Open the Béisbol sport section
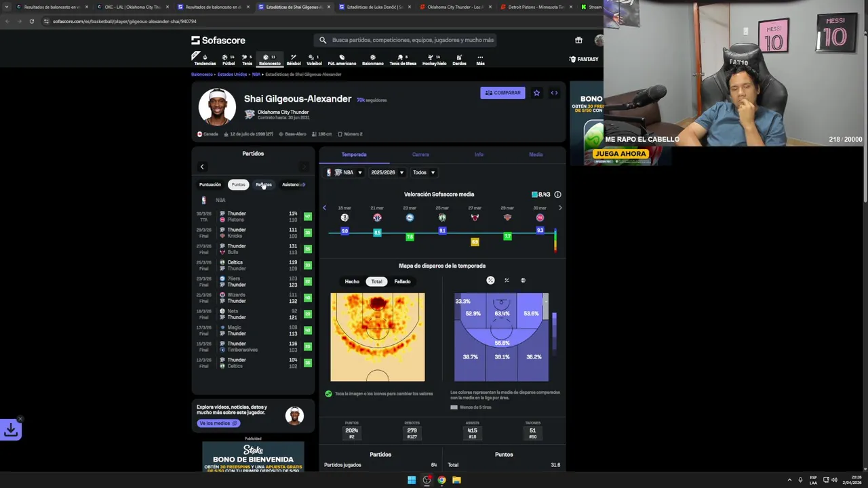Viewport: 868px width, 488px height. [x=294, y=60]
